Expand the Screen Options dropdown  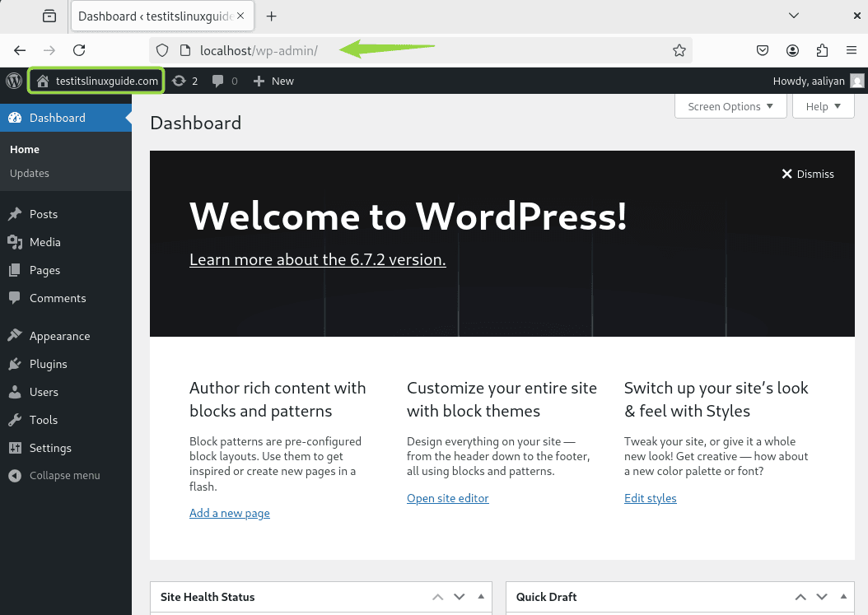730,106
